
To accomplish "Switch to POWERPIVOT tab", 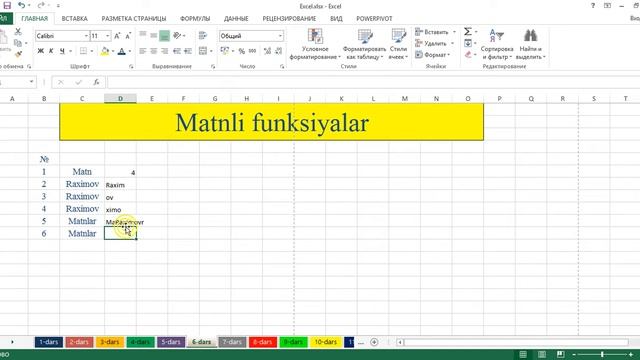I will 374,19.
